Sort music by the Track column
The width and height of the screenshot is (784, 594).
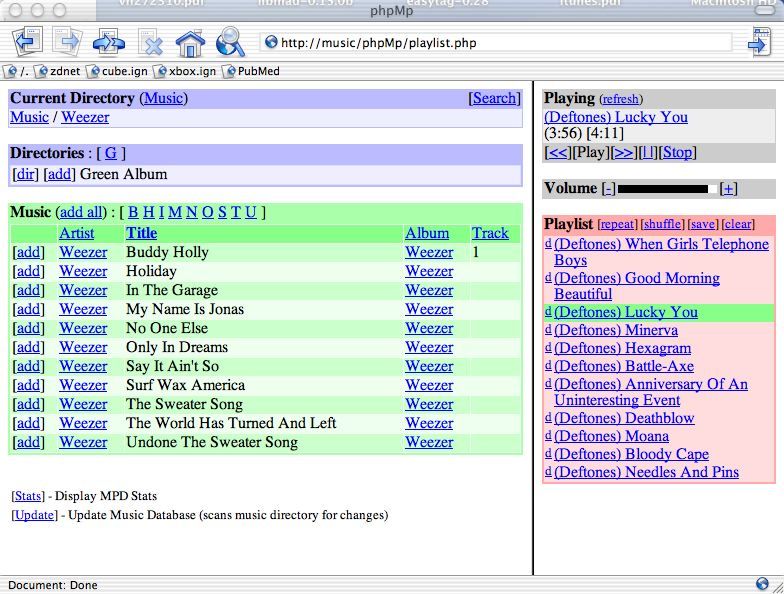point(490,233)
